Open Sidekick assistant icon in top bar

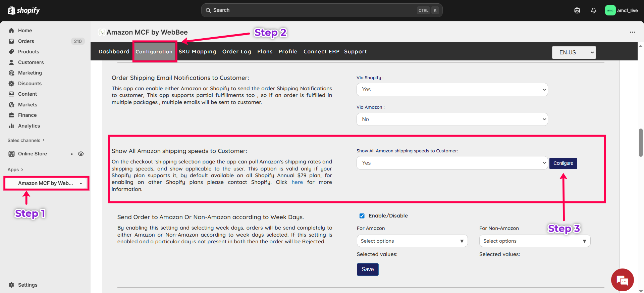tap(577, 10)
